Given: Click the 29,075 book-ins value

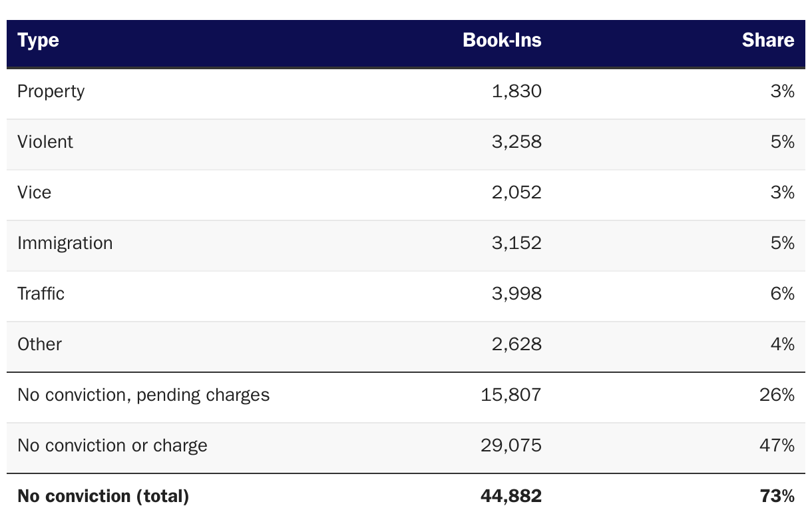Looking at the screenshot, I should tap(510, 445).
